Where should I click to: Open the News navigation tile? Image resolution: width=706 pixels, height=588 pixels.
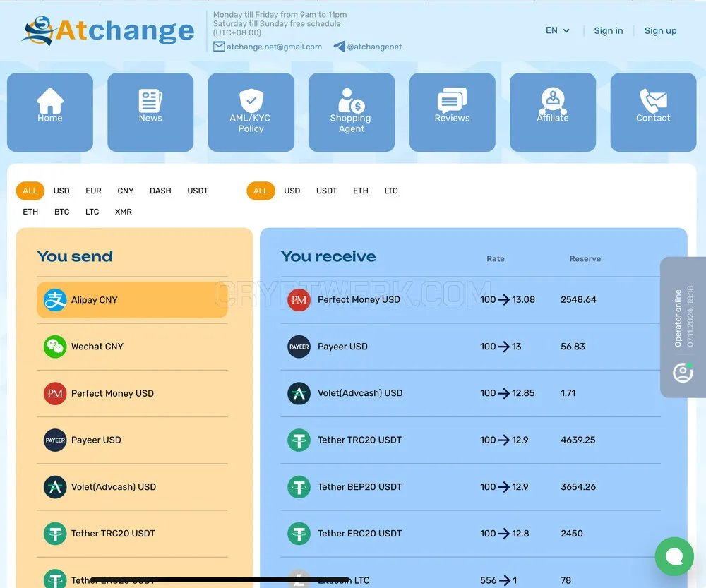(150, 112)
